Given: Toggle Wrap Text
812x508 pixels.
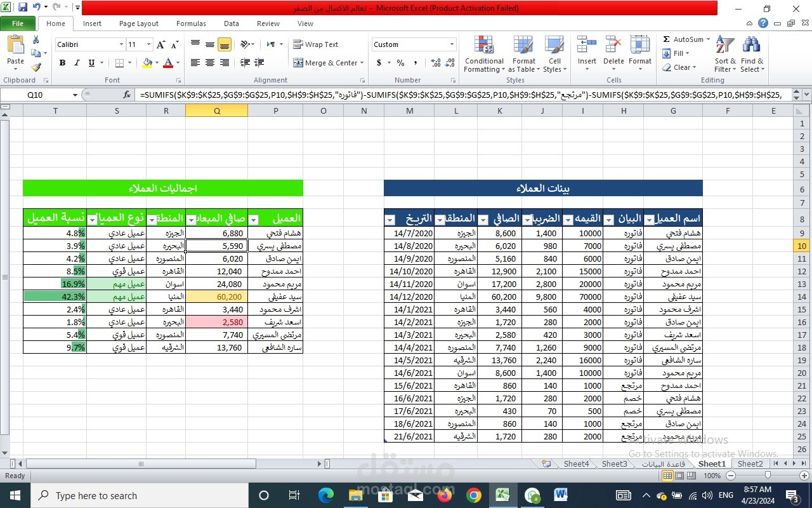Looking at the screenshot, I should tap(316, 44).
